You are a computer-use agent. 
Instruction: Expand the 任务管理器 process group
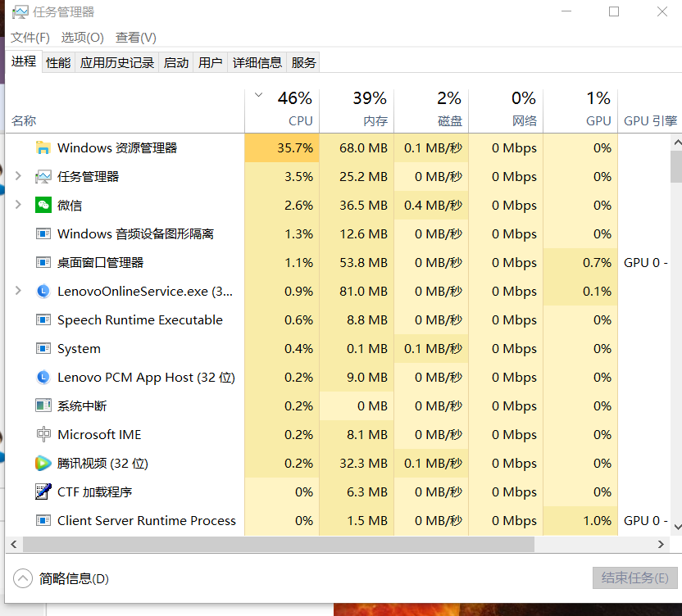click(18, 176)
